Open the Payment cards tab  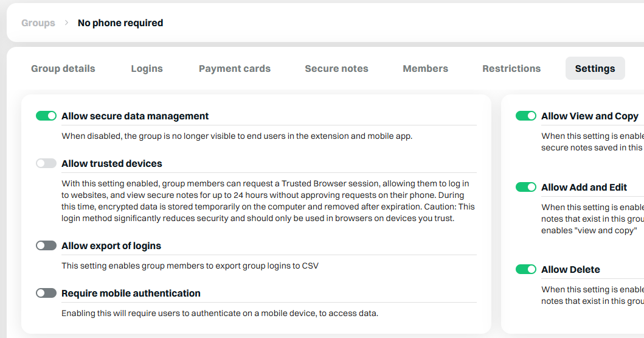[x=235, y=68]
